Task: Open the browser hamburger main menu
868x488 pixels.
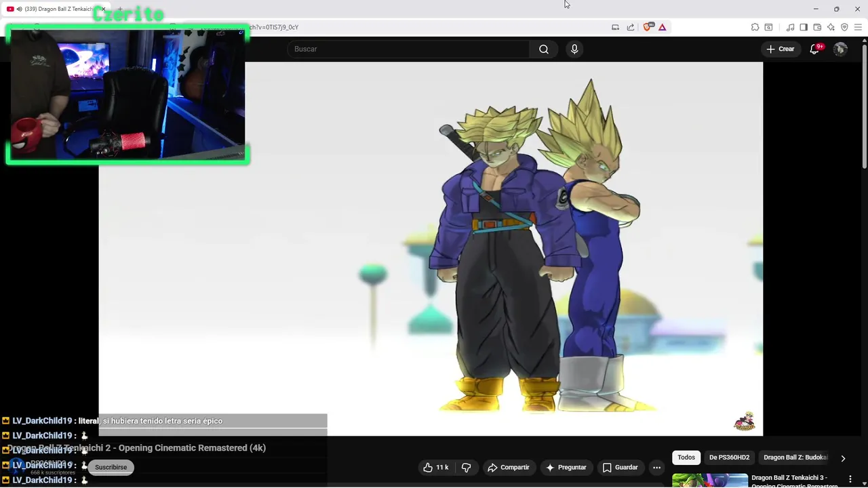Action: click(858, 27)
